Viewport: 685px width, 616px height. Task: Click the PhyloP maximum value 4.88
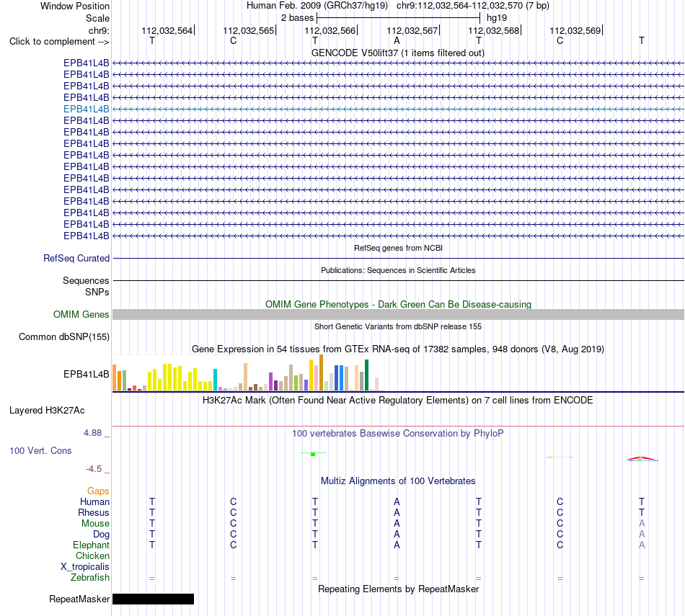point(92,433)
